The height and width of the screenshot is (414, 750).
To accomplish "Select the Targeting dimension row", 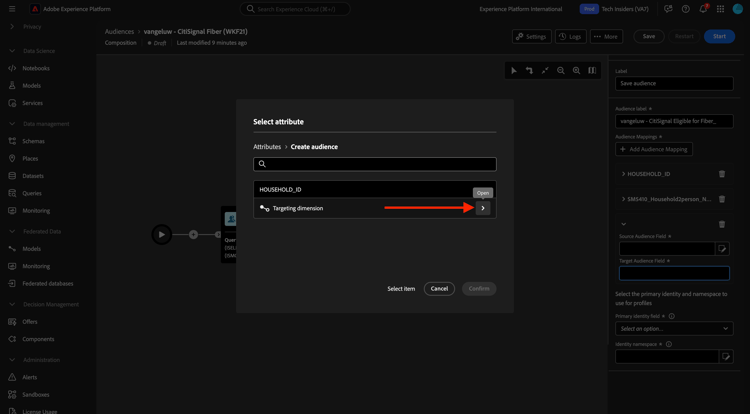I will [375, 208].
